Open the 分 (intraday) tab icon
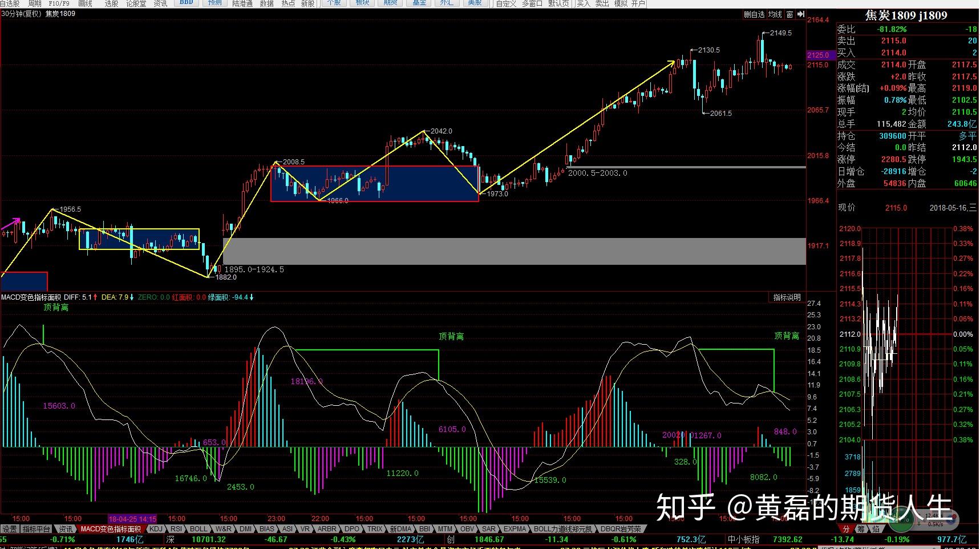This screenshot has width=980, height=549. 846,529
